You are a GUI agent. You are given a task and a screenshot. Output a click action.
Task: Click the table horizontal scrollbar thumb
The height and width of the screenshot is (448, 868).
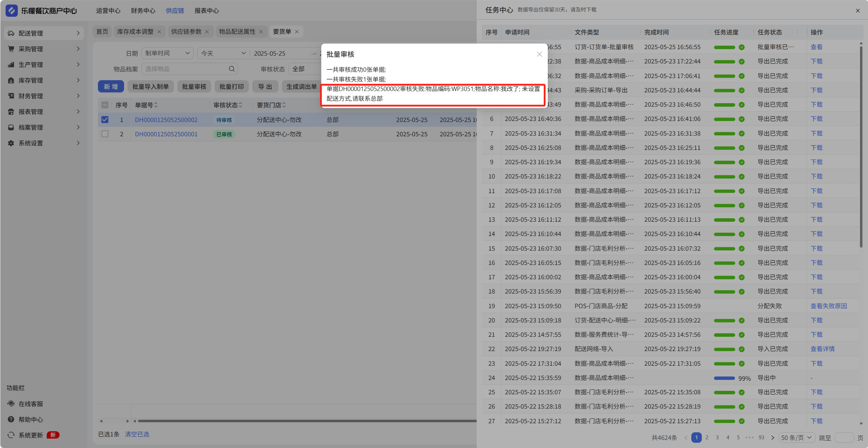(307, 421)
